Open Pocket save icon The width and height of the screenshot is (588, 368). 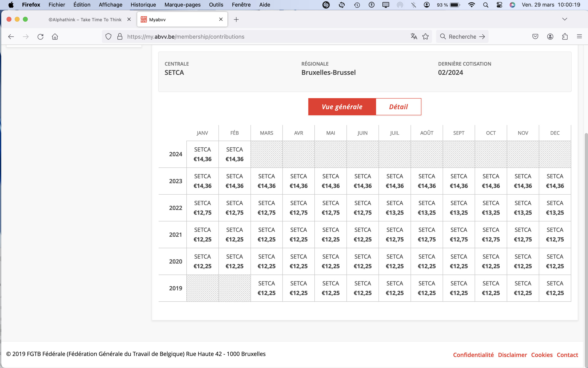(535, 37)
